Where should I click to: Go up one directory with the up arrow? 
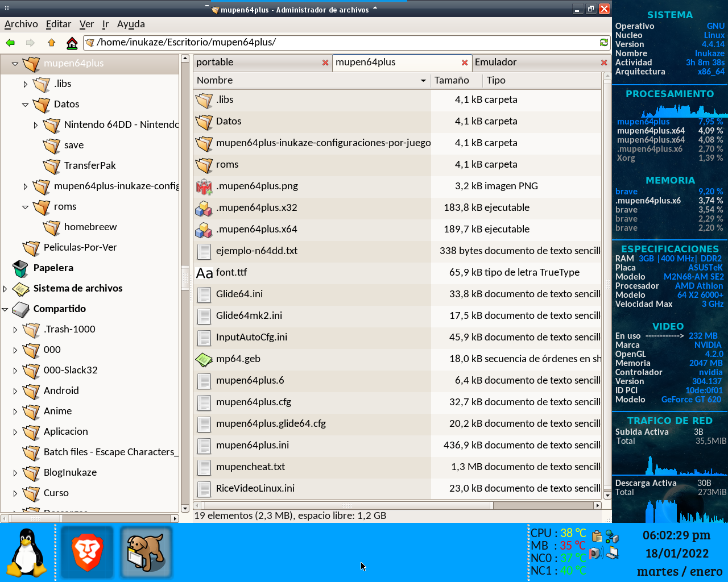51,42
